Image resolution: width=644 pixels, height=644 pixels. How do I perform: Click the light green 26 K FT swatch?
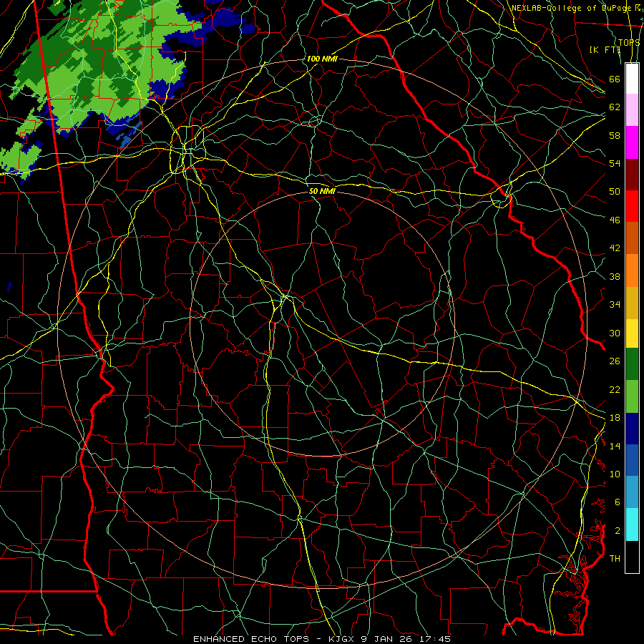[632, 396]
